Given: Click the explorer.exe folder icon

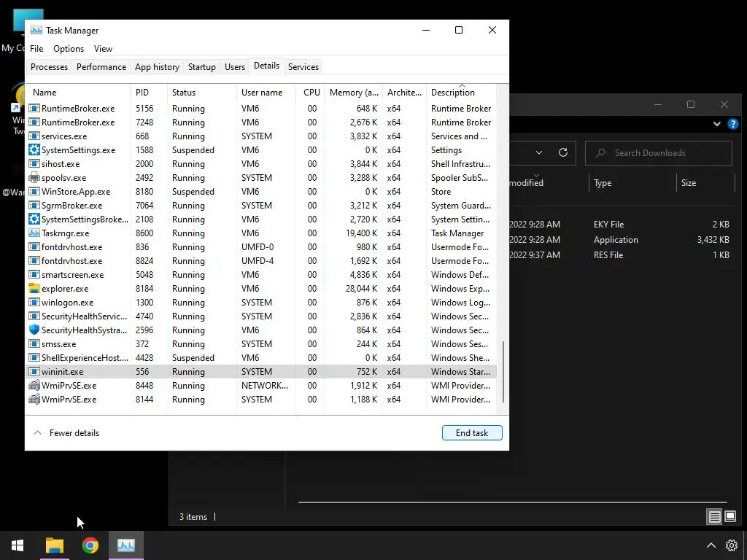Looking at the screenshot, I should [34, 289].
